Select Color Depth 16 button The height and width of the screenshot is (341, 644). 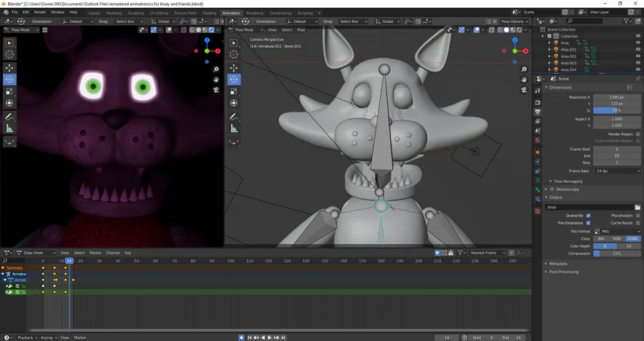(629, 246)
